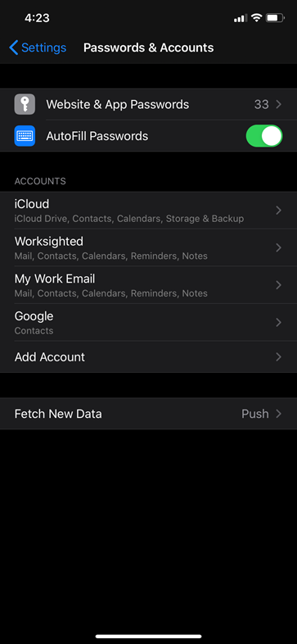Image resolution: width=297 pixels, height=644 pixels.
Task: Open the Worksighted account
Action: click(x=149, y=247)
